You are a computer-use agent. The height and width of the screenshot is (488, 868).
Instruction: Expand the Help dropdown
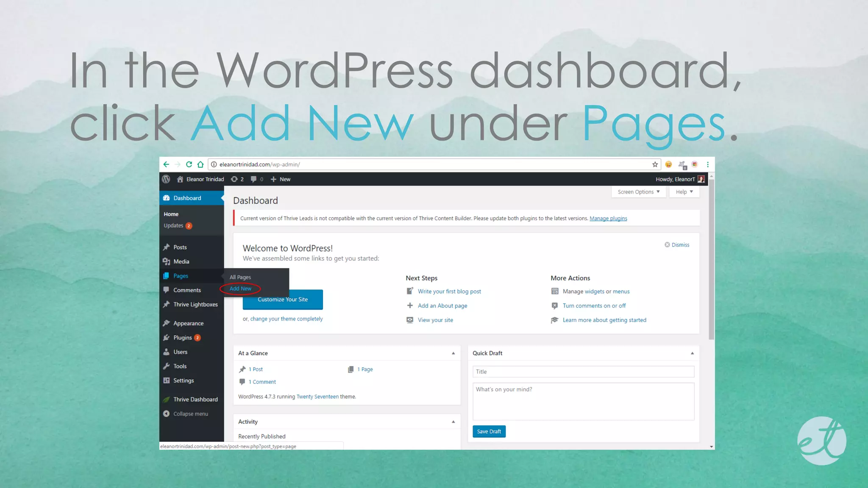[x=684, y=192]
